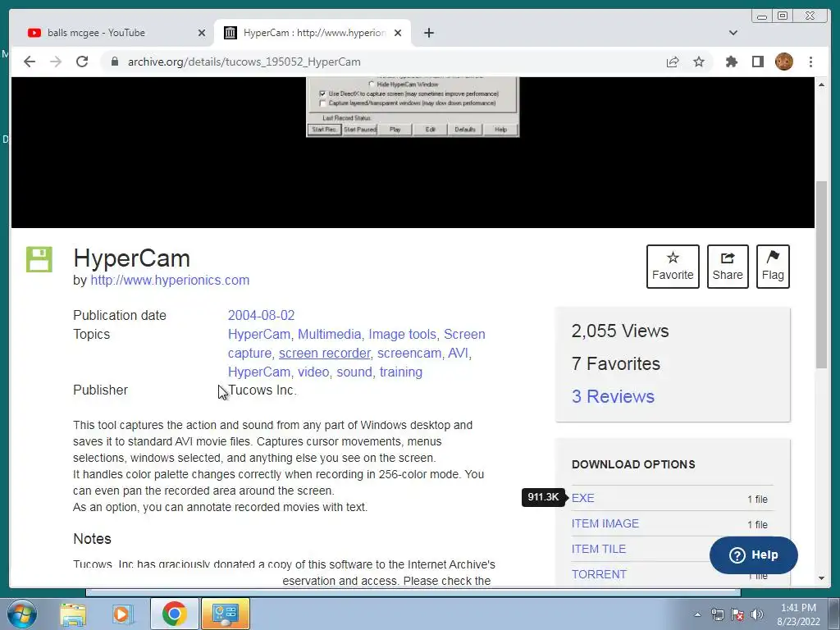Open the Chrome profile avatar
Screen dimensions: 840x630
(x=783, y=62)
